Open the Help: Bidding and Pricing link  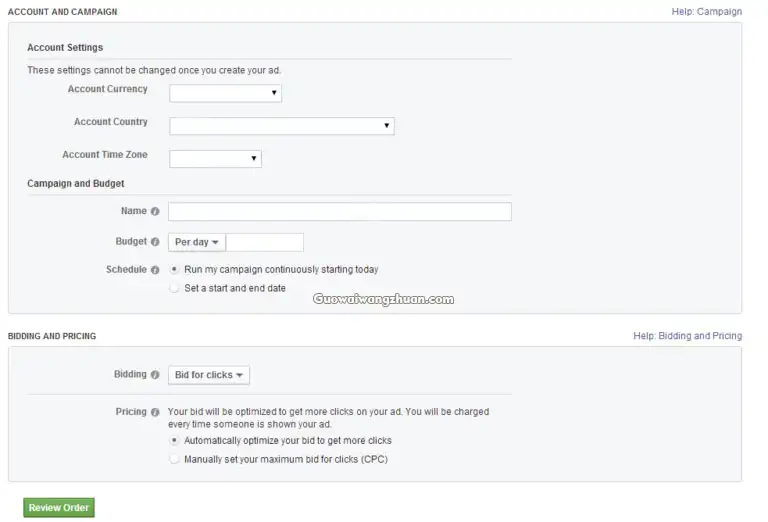coord(687,336)
